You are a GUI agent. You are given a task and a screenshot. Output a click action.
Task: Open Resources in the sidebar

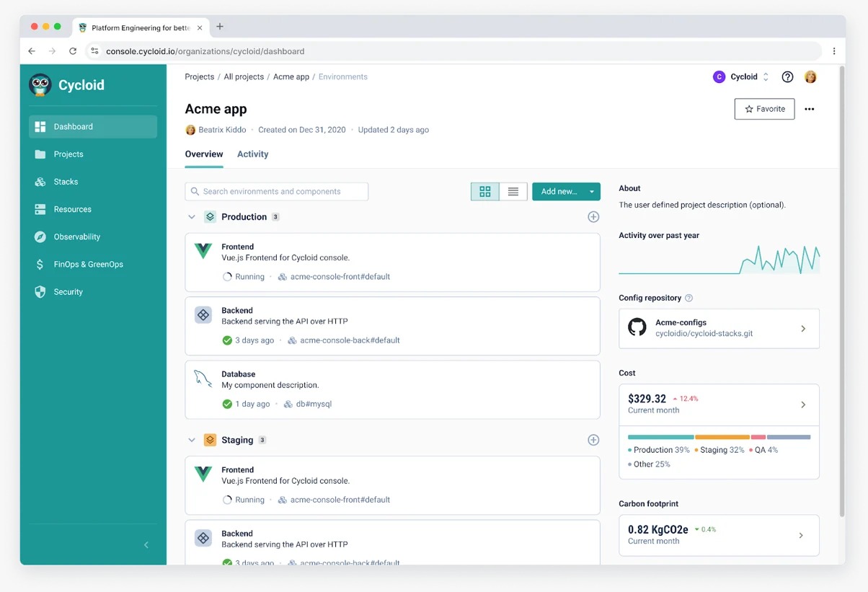[x=93, y=209]
